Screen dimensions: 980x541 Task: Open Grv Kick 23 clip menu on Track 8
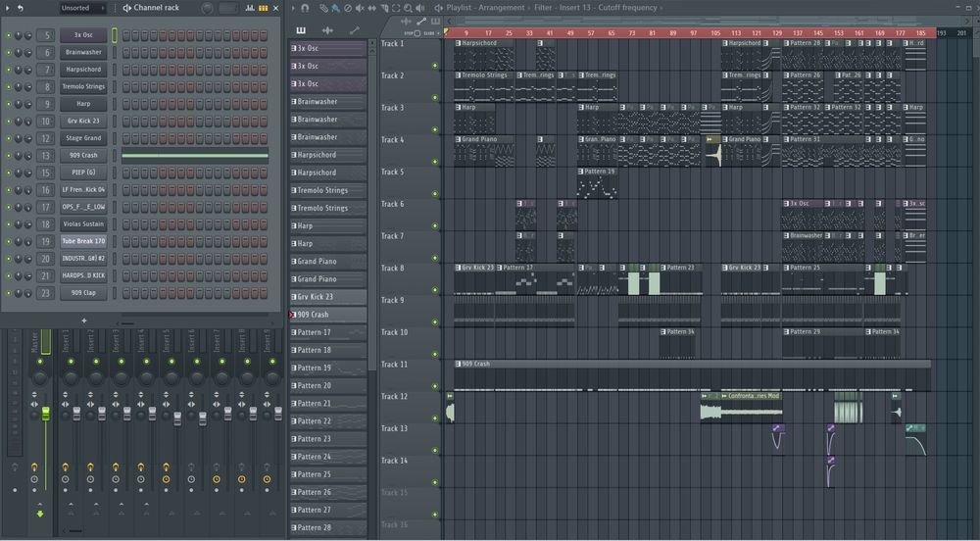(458, 268)
